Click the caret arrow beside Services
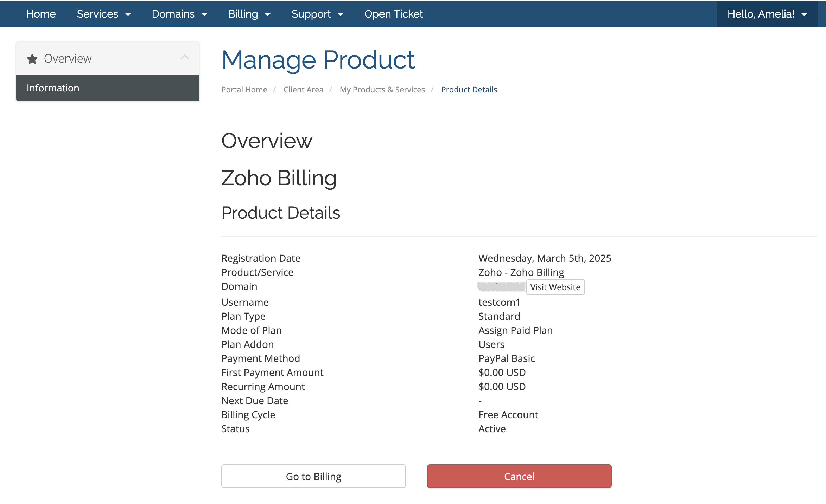Screen dimensions: 826x504 point(128,15)
